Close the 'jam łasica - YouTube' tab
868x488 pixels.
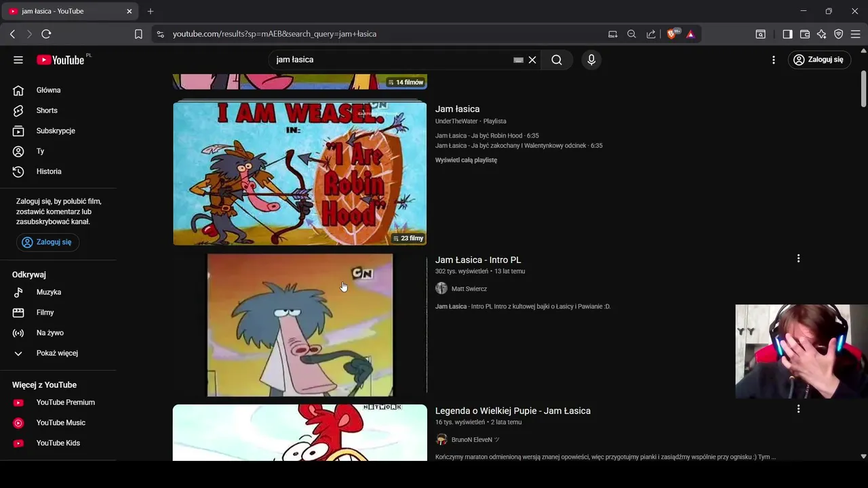(x=129, y=12)
